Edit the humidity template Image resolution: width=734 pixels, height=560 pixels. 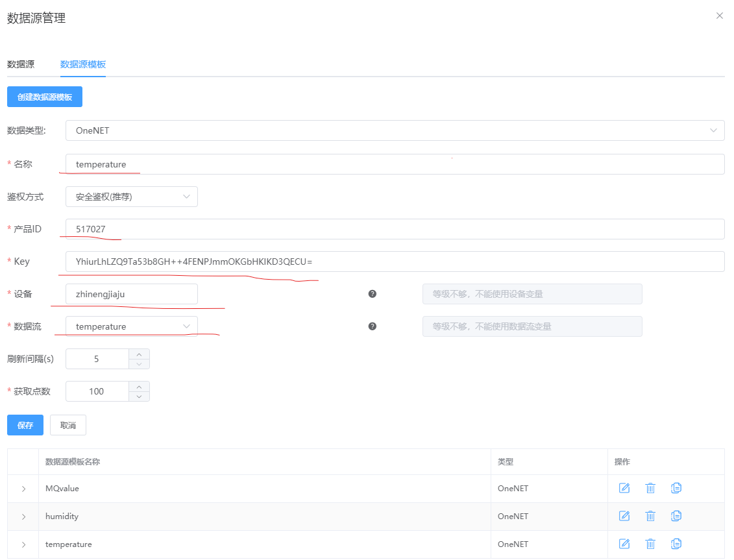click(x=624, y=516)
